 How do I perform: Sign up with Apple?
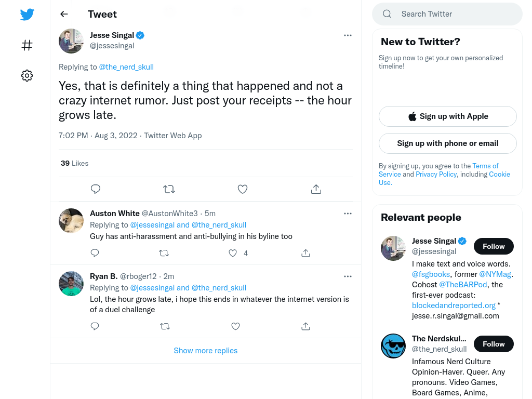448,116
